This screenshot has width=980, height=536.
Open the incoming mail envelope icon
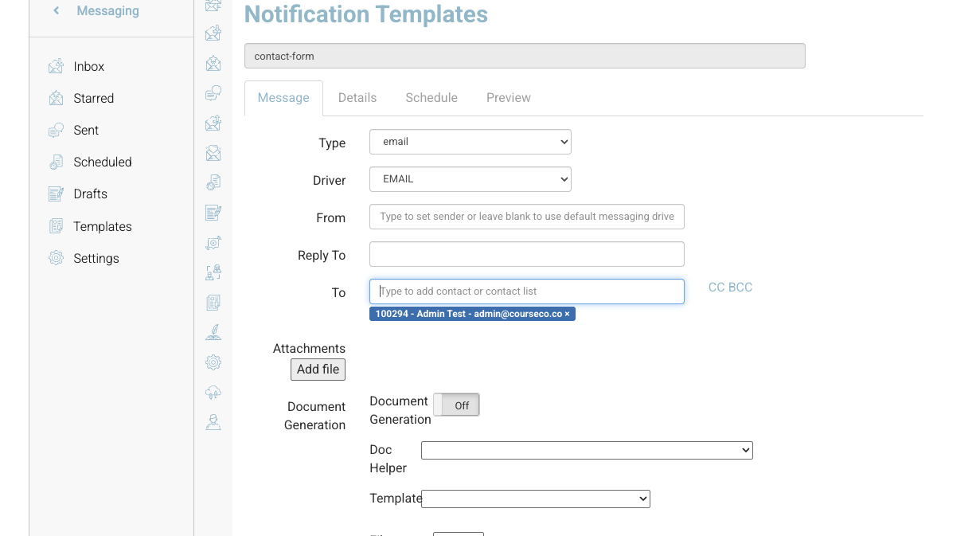tap(213, 33)
